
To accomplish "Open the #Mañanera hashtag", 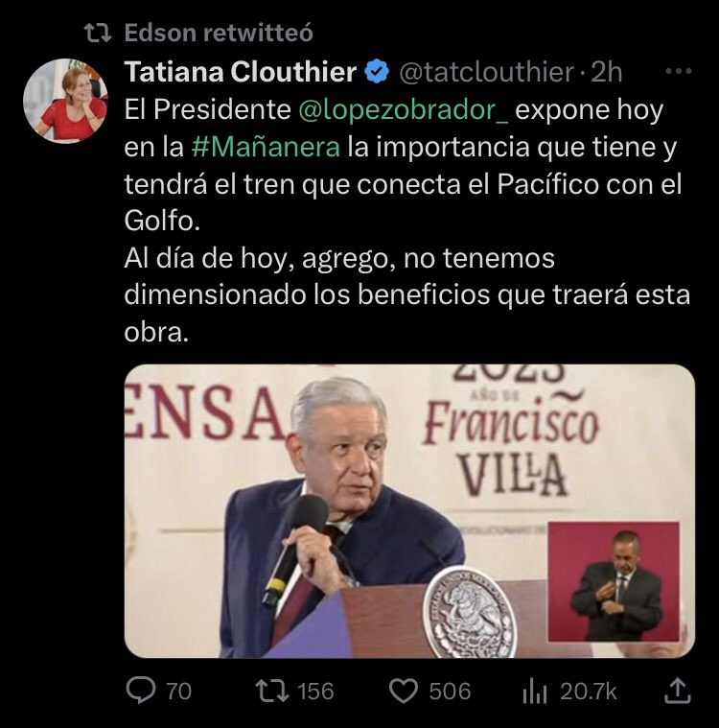I will (x=266, y=147).
